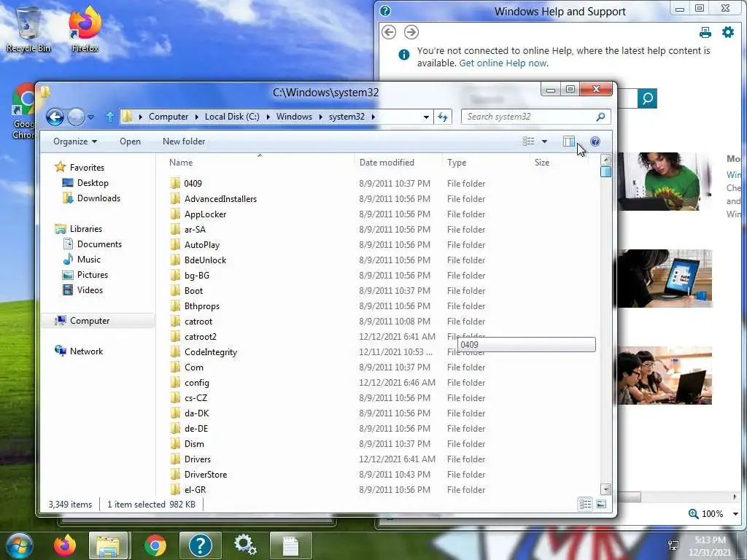747x560 pixels.
Task: Click the Explorer scrollbar down arrow
Action: tap(606, 489)
